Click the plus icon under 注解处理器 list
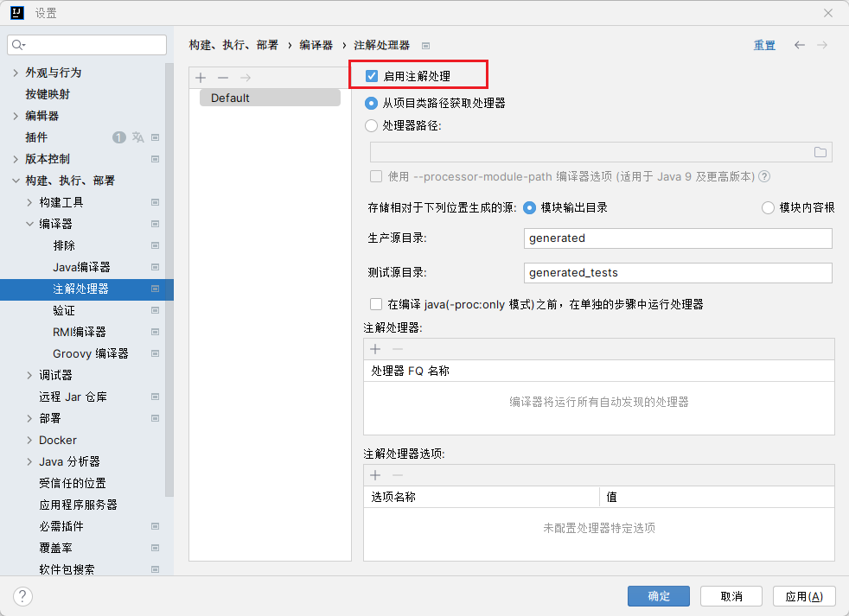 375,349
